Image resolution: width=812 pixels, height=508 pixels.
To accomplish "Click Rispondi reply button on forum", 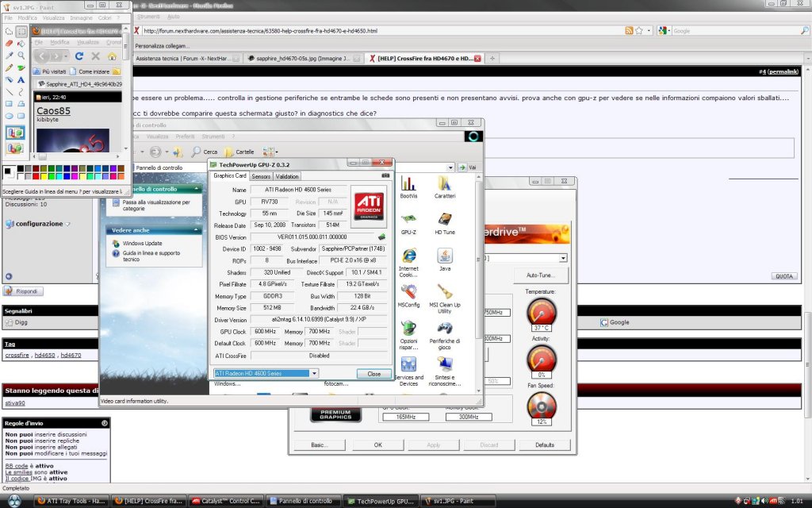I will pos(23,291).
